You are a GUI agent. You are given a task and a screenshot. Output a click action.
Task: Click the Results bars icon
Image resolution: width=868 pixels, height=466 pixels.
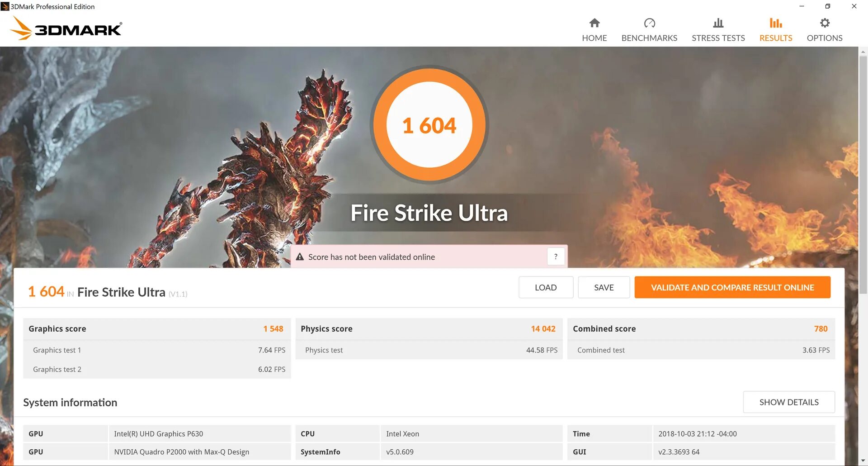776,23
